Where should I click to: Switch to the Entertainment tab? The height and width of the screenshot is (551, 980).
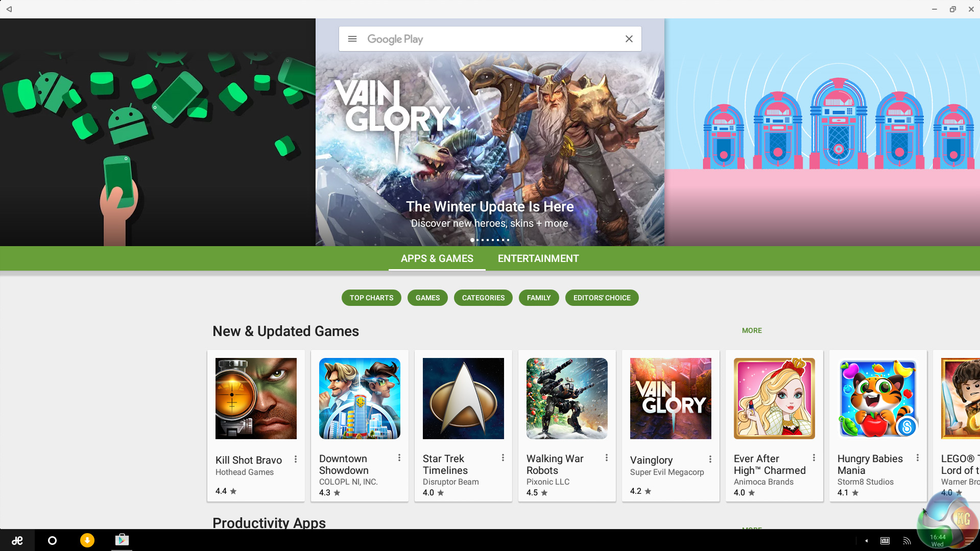(x=538, y=258)
